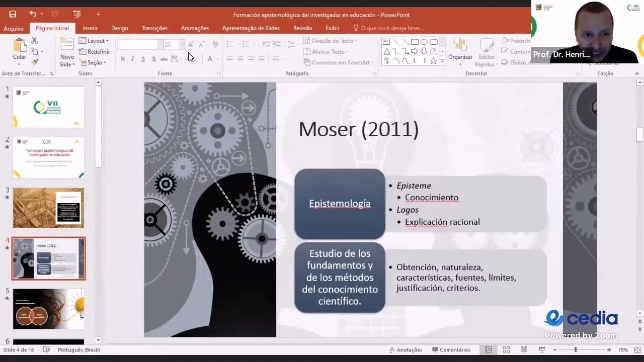Open Direção do Texto dropdown

tap(331, 41)
